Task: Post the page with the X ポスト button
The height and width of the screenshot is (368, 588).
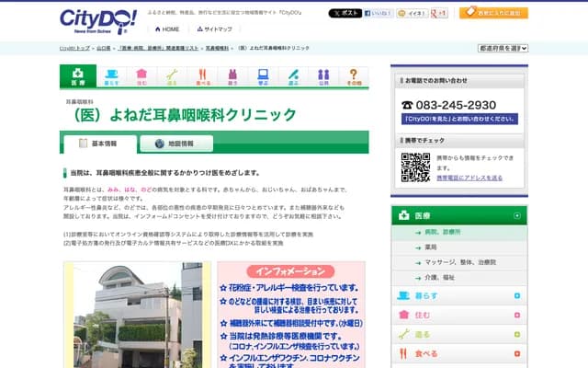Action: click(345, 14)
